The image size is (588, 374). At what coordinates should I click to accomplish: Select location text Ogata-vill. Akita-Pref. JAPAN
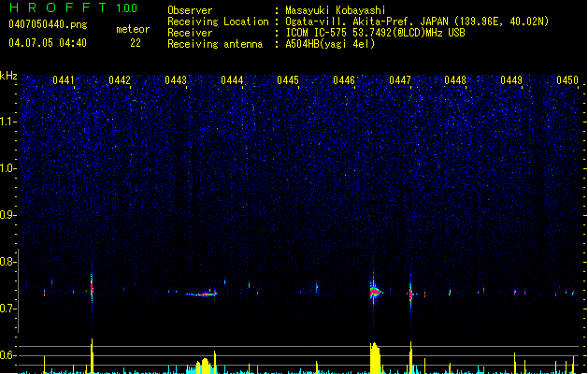pyautogui.click(x=366, y=22)
